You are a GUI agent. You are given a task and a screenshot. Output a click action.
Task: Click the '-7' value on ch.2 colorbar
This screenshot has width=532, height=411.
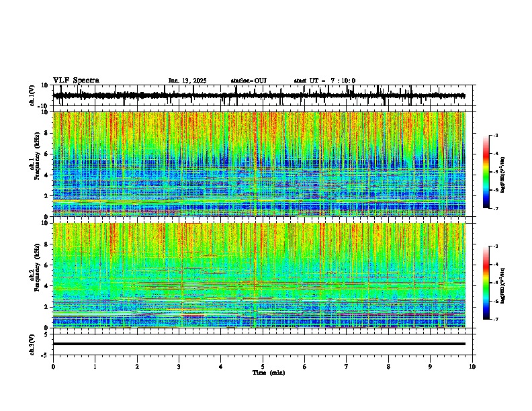[x=496, y=319]
